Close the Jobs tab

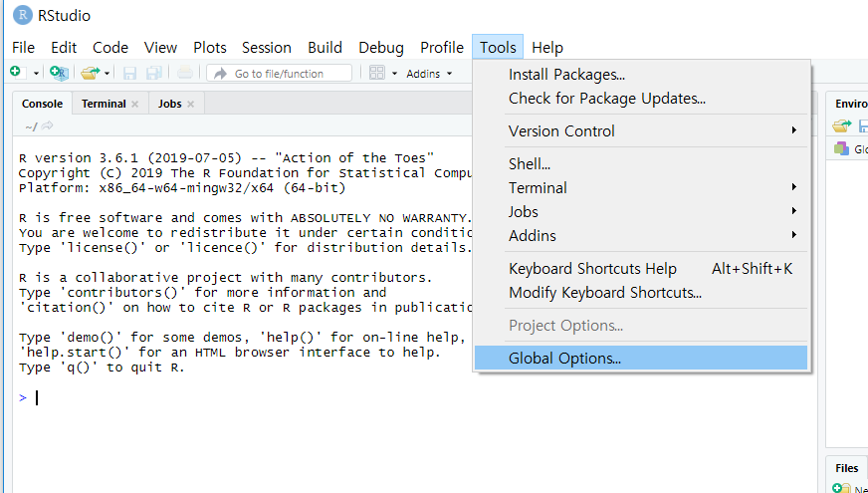point(190,105)
